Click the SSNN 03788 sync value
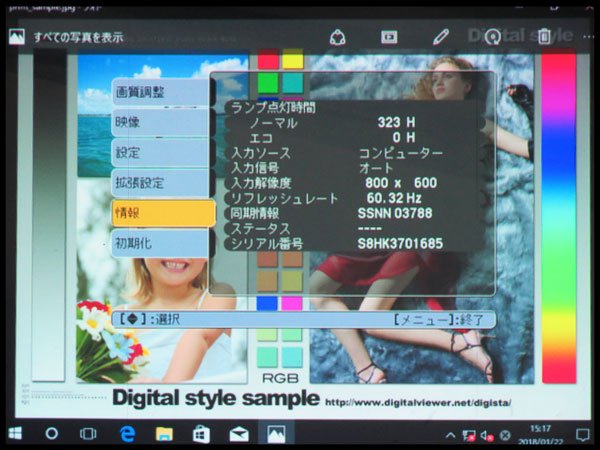 point(395,213)
